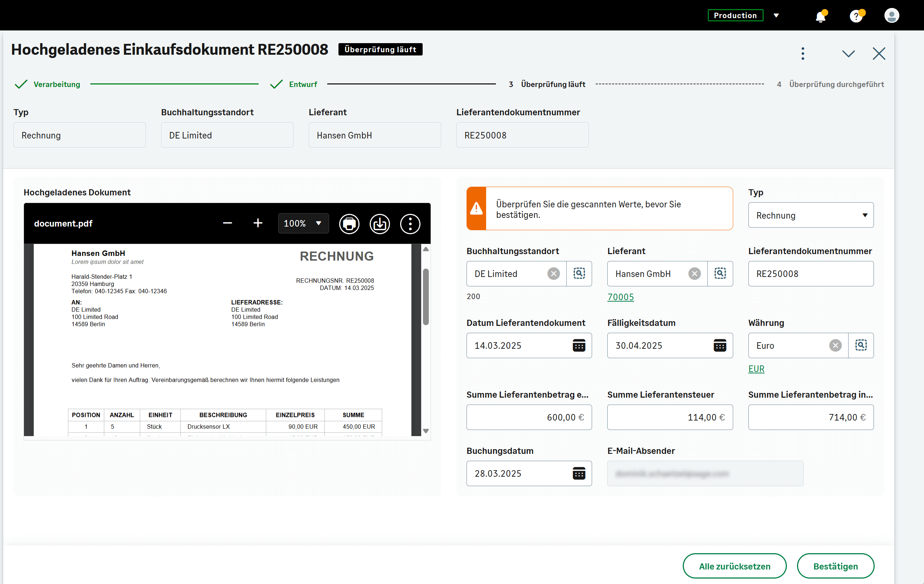Clear the Hansen GmbH Lieferant field

[x=694, y=273]
